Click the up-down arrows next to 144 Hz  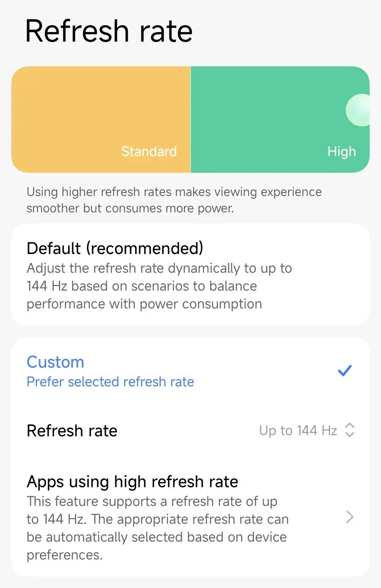tap(350, 430)
